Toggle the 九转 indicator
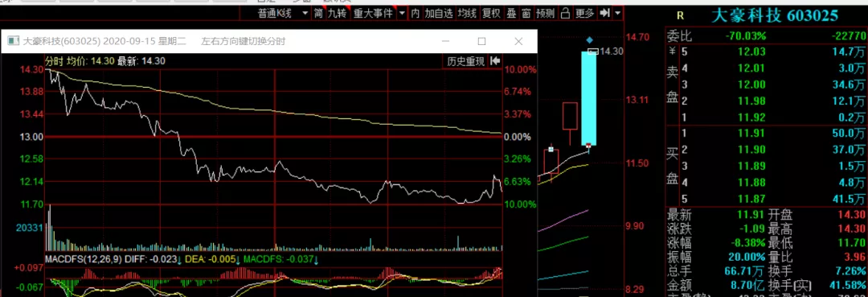868x297 pixels. pos(338,13)
